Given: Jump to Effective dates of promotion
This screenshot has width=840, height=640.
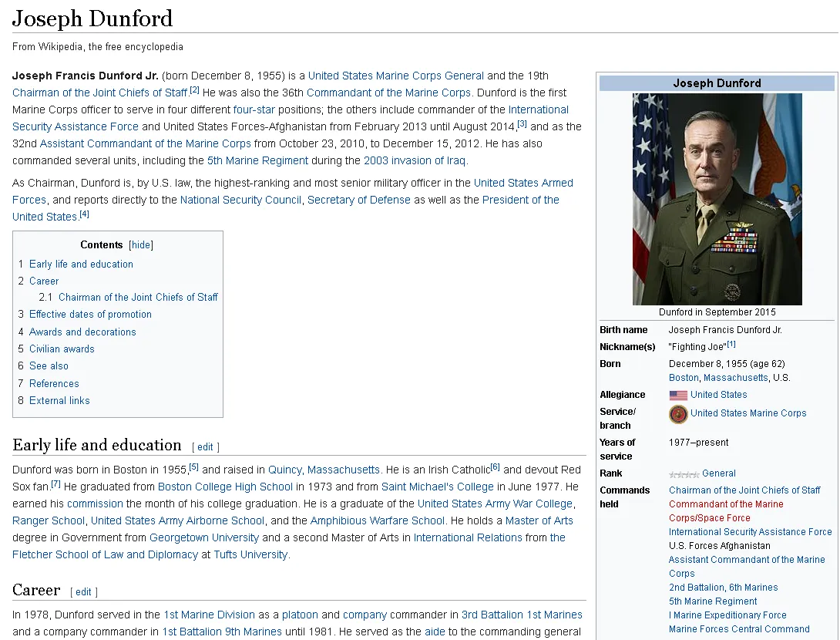Looking at the screenshot, I should coord(90,315).
